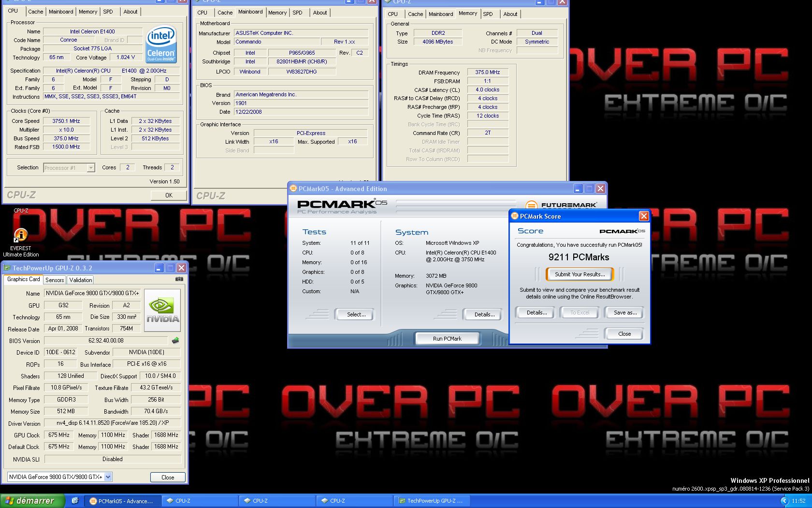812x508 pixels.
Task: Open SPD tab in first CPU-Z window
Action: click(108, 12)
